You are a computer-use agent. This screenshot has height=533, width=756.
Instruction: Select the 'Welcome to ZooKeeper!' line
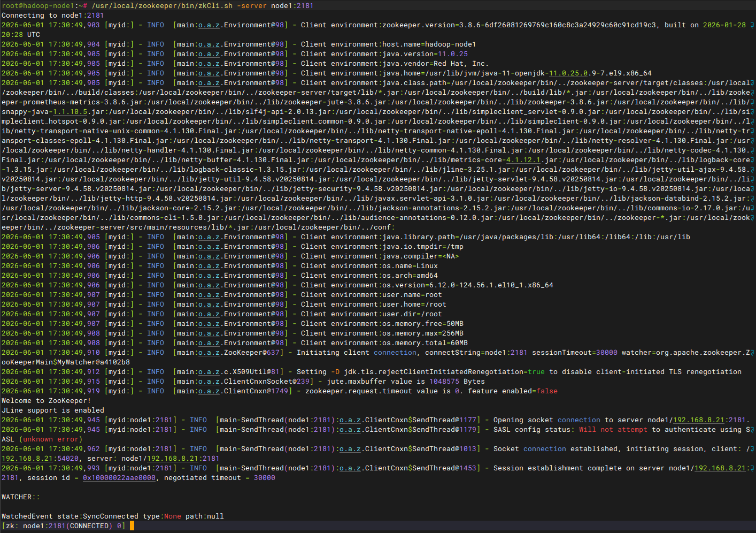(x=47, y=401)
